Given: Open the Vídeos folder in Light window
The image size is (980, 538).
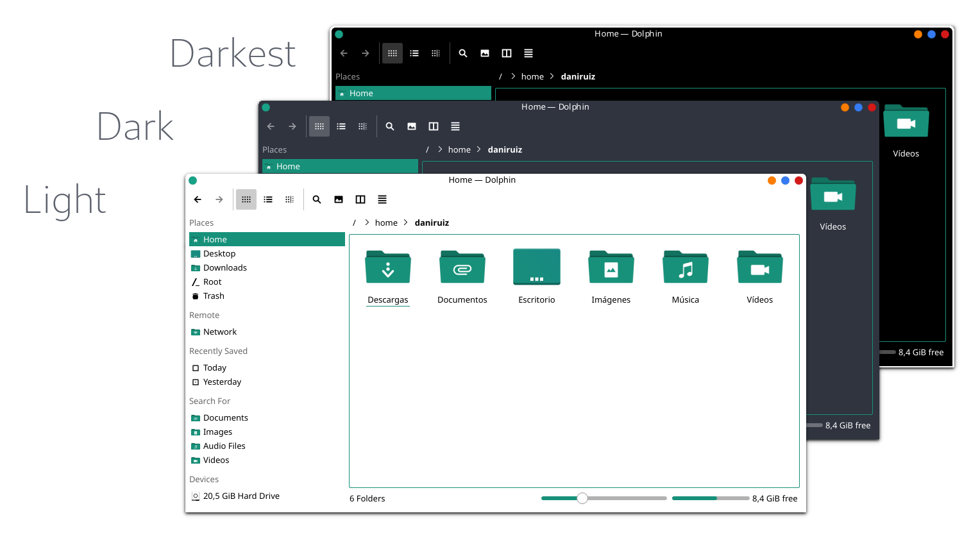Looking at the screenshot, I should 760,276.
